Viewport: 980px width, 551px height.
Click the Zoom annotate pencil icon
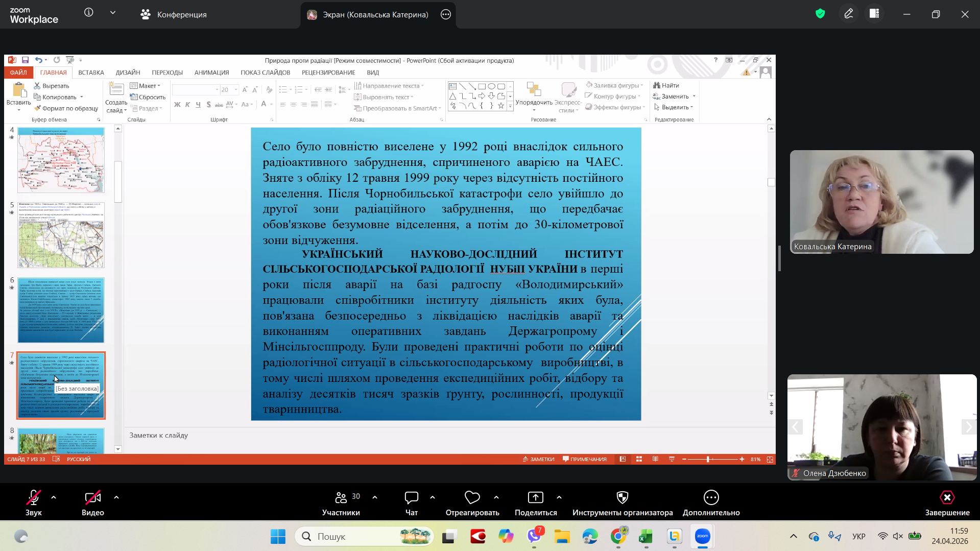point(848,14)
